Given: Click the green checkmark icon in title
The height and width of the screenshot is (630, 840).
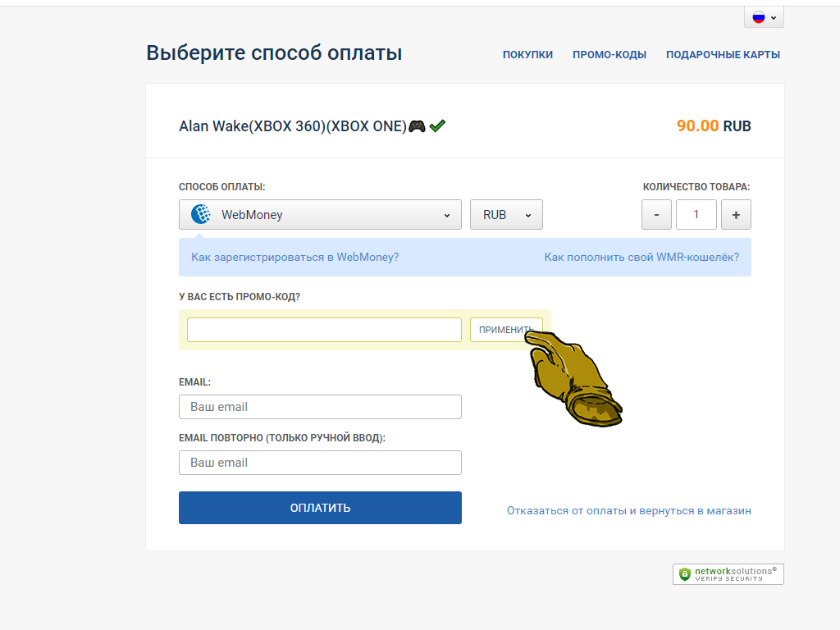Looking at the screenshot, I should (437, 126).
